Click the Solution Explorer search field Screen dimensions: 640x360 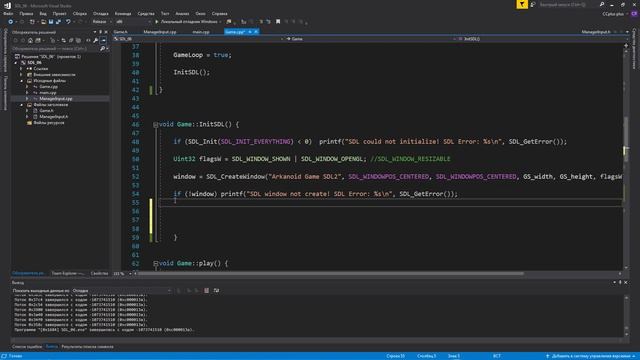click(x=55, y=49)
